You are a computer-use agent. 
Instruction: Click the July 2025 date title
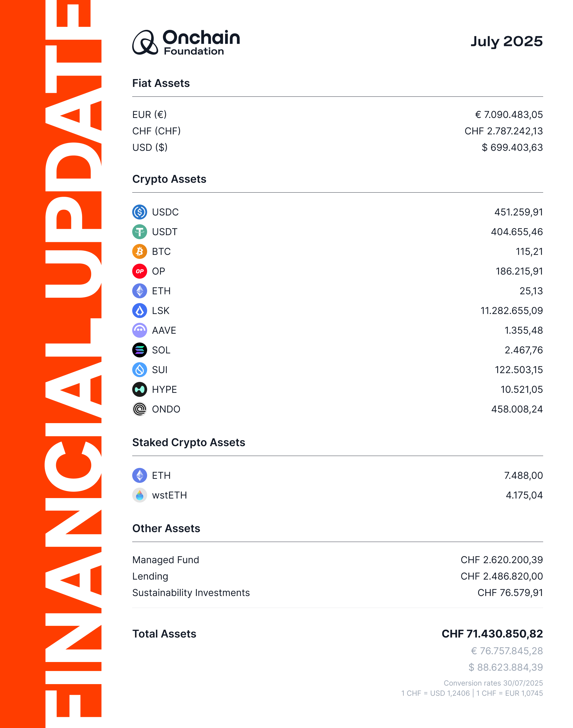[506, 41]
